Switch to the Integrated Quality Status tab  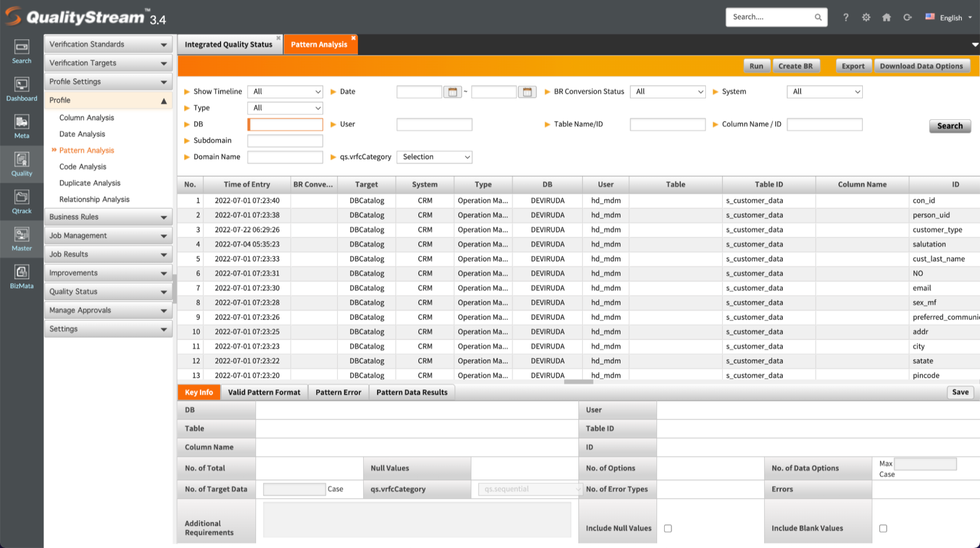tap(228, 44)
